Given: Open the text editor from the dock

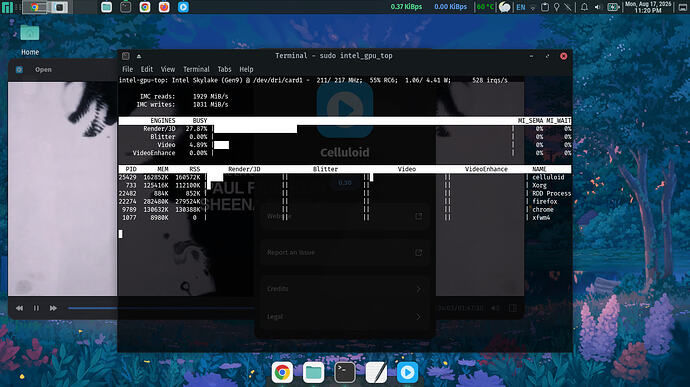Looking at the screenshot, I should [376, 372].
